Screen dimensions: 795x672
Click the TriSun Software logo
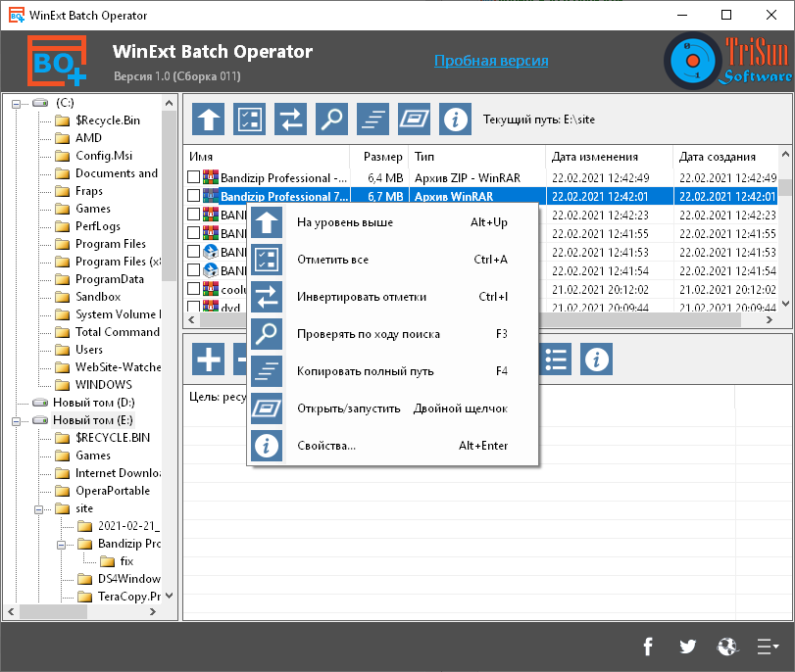tap(728, 61)
